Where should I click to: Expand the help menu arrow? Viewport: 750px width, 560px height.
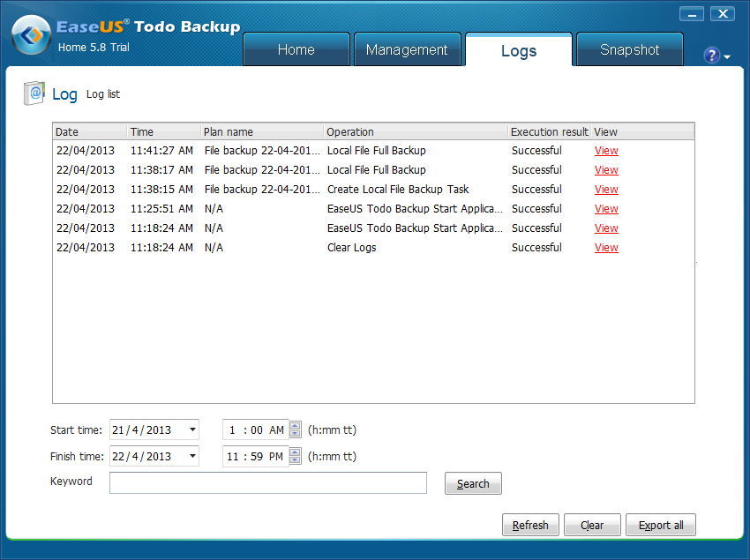click(x=727, y=57)
